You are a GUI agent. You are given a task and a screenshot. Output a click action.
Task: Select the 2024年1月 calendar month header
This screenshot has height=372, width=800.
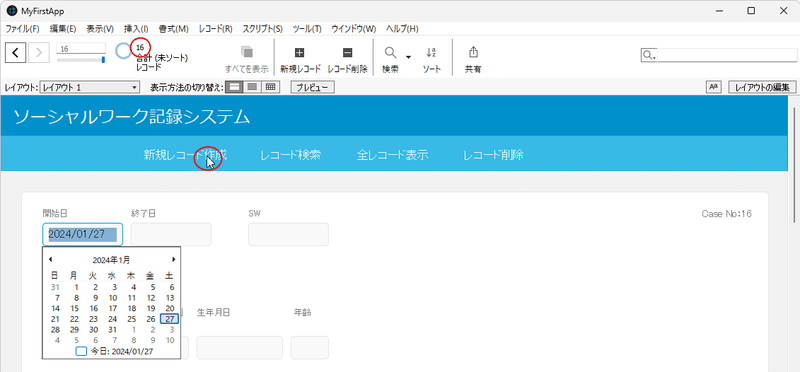pos(111,260)
